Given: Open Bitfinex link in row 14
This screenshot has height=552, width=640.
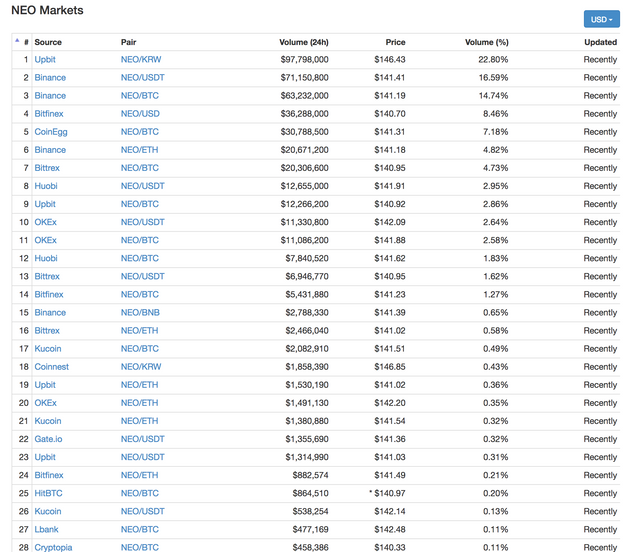Looking at the screenshot, I should pos(49,294).
